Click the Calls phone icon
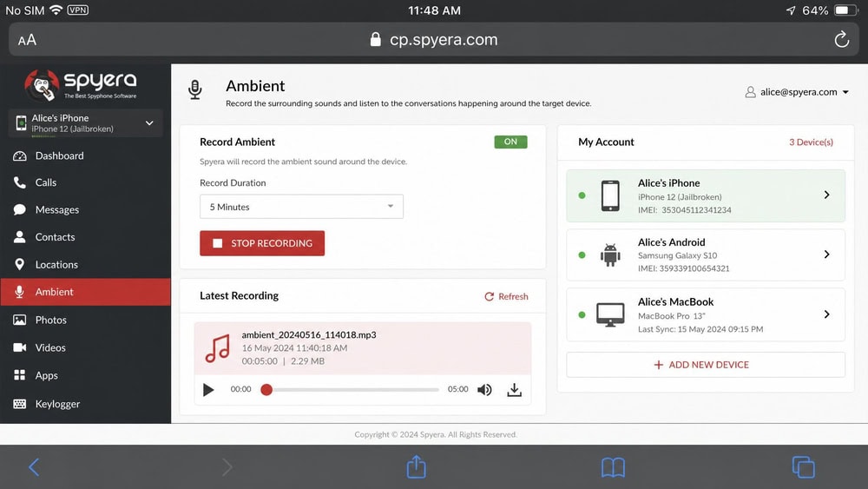Viewport: 868px width, 489px height. [19, 182]
